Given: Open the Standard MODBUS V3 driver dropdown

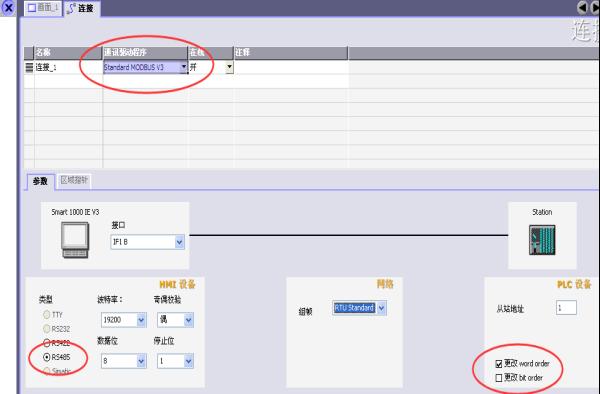Looking at the screenshot, I should click(x=184, y=67).
